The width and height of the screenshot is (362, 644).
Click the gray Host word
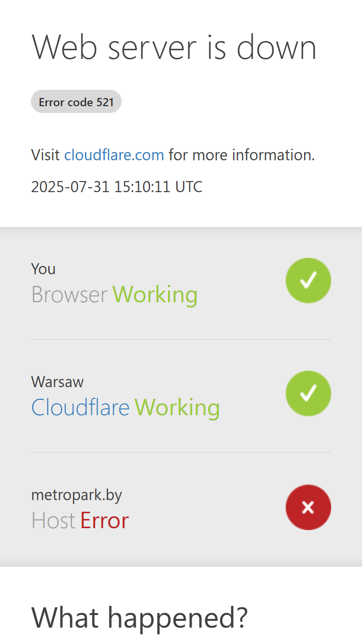click(54, 520)
